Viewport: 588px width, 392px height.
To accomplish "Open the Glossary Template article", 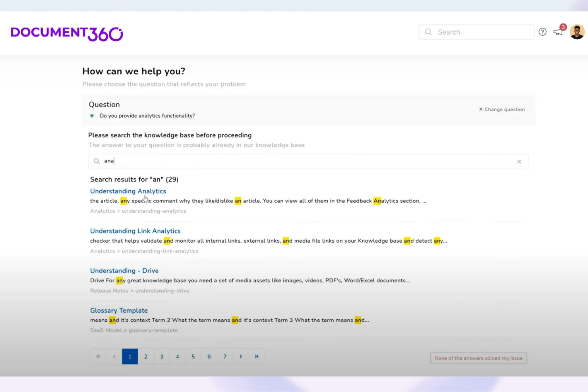I will pyautogui.click(x=119, y=310).
